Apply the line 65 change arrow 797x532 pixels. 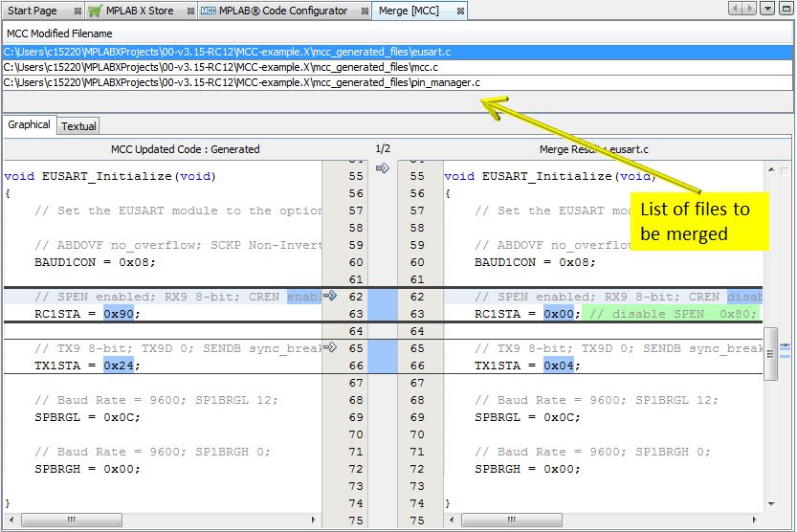click(330, 347)
